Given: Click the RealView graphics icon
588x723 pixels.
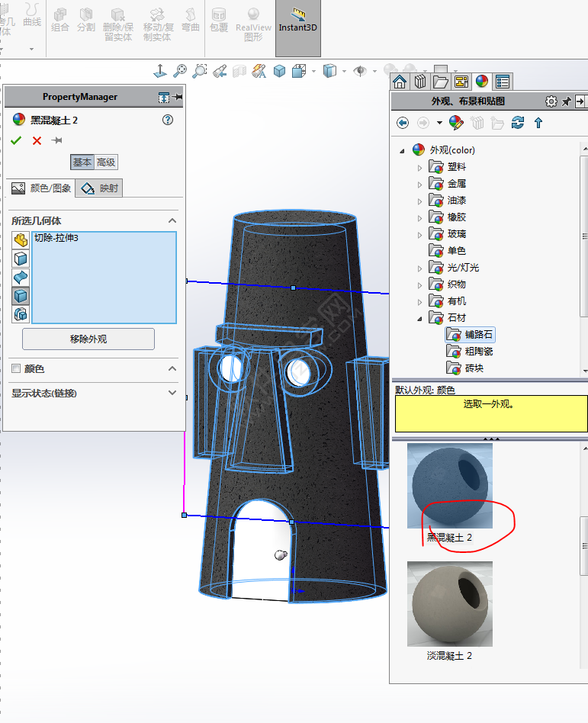Looking at the screenshot, I should pos(253,24).
